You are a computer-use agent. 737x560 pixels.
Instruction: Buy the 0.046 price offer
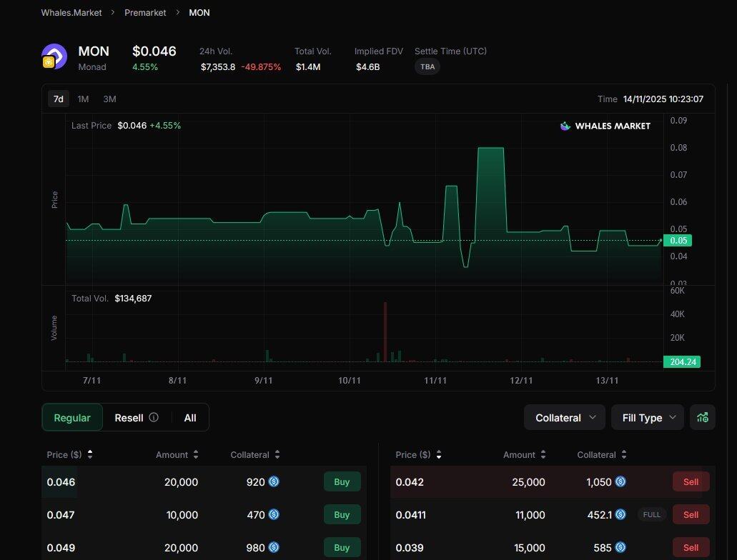(342, 482)
